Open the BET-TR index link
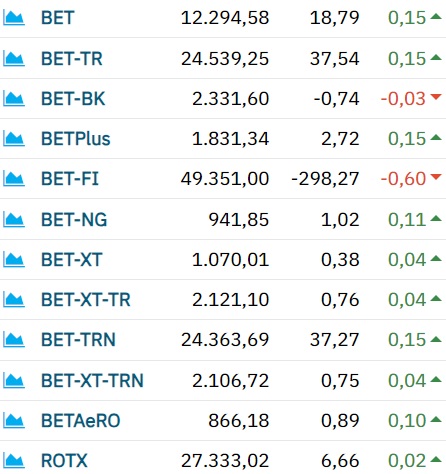 [x=72, y=59]
